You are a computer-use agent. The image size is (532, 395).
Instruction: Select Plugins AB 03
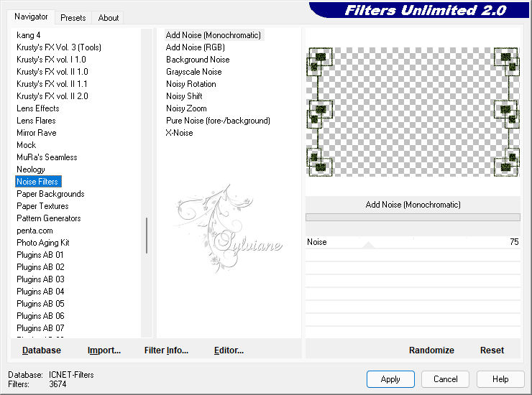pyautogui.click(x=40, y=279)
